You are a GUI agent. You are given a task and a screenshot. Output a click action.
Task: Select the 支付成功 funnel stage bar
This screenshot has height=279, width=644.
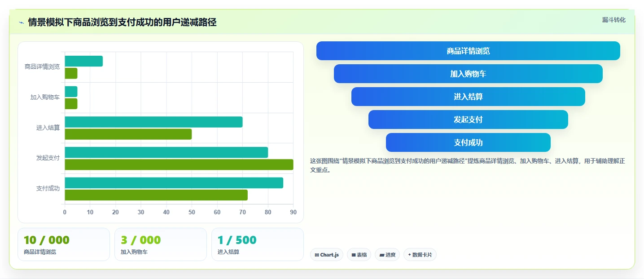[x=468, y=142]
